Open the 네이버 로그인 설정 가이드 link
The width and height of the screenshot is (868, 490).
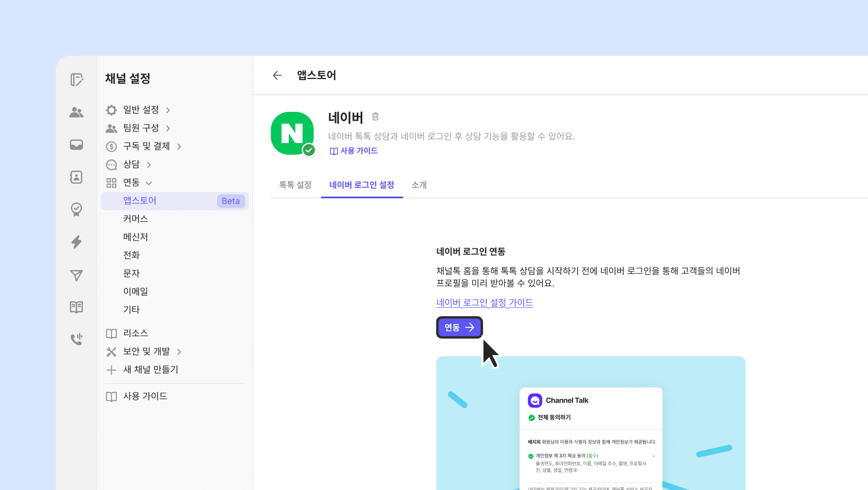click(x=485, y=302)
